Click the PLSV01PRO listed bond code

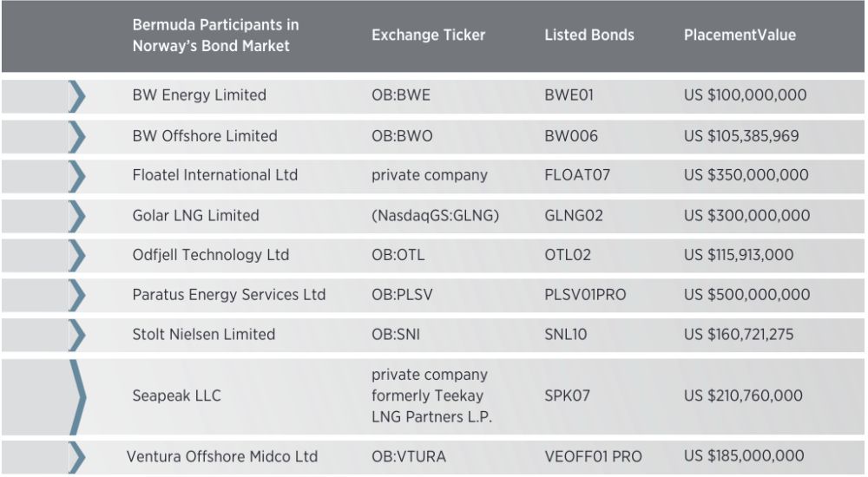(585, 295)
